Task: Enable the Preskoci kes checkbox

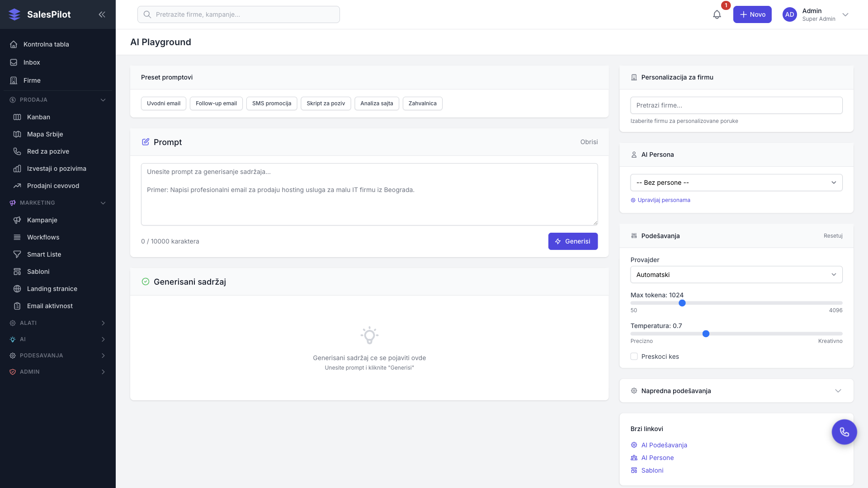Action: (x=634, y=357)
